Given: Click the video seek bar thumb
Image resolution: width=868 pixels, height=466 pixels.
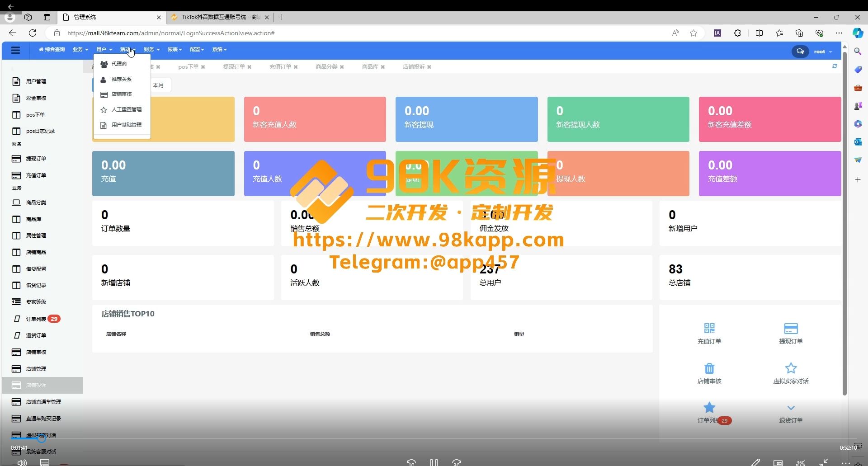Looking at the screenshot, I should click(42, 438).
